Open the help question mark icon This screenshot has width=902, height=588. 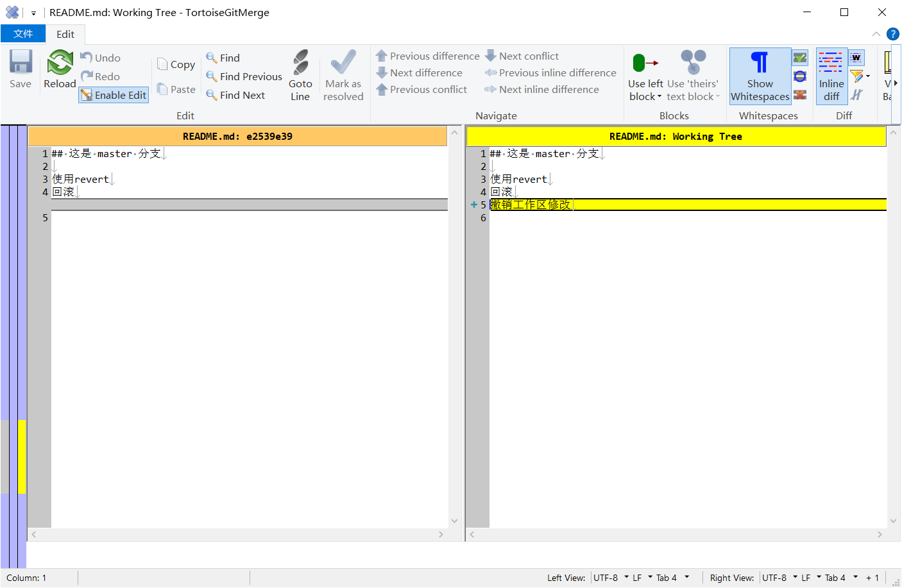[892, 34]
